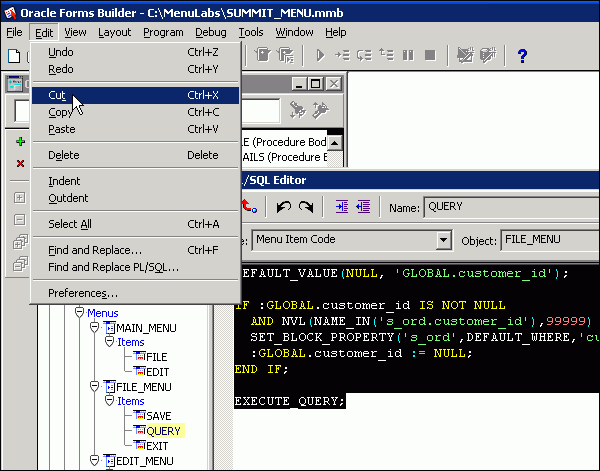
Task: Choose Indent from the Edit menu
Action: tap(135, 181)
